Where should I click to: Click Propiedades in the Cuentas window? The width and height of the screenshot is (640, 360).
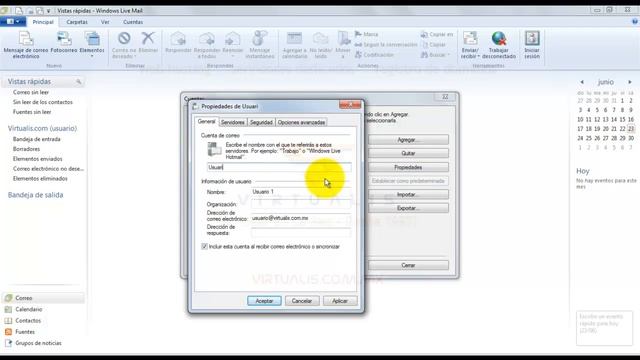coord(408,167)
